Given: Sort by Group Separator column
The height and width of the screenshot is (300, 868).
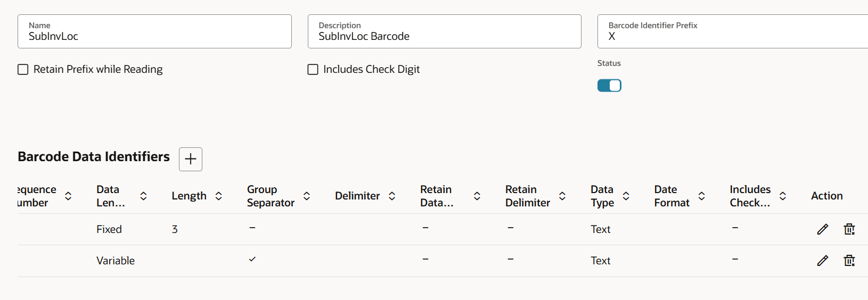Looking at the screenshot, I should pyautogui.click(x=307, y=196).
